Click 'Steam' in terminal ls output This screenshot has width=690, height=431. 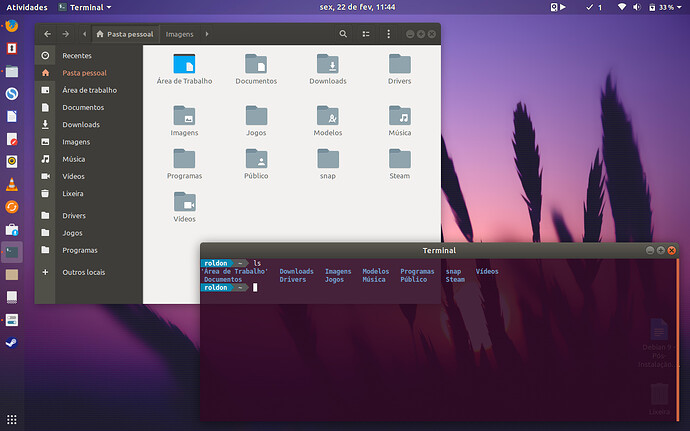click(455, 279)
